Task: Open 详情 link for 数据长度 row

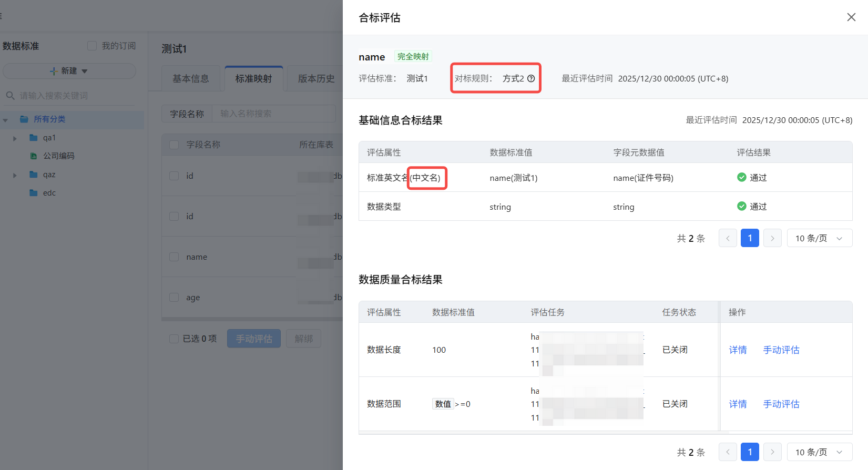Action: (x=738, y=350)
